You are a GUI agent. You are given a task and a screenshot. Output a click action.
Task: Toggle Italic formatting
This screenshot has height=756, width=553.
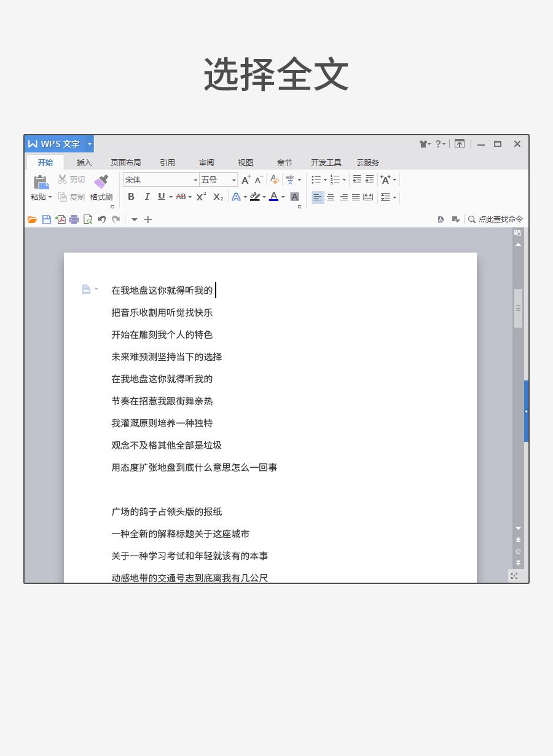click(147, 197)
